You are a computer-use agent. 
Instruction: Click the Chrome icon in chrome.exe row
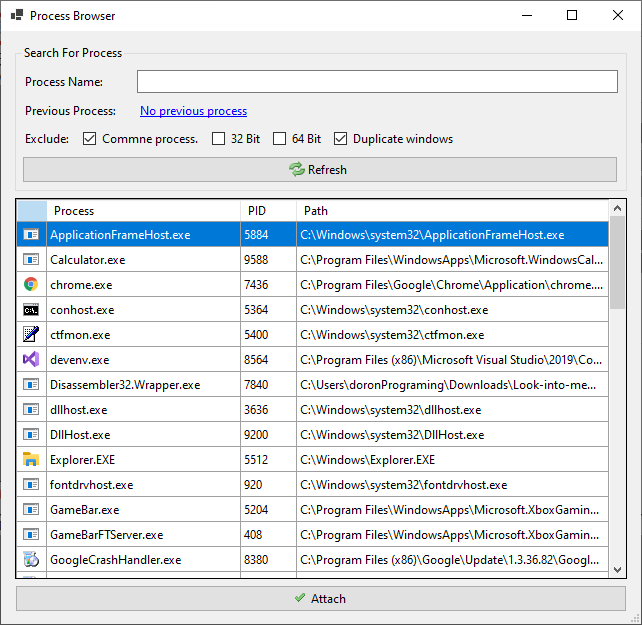coord(31,284)
